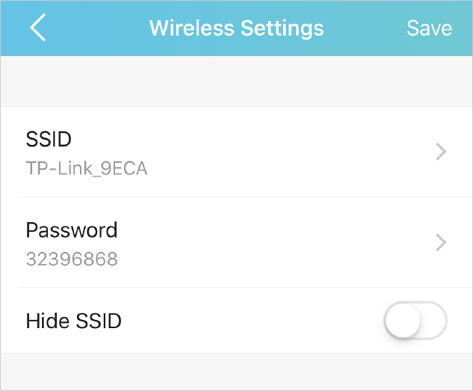Click the Wireless Settings title
This screenshot has width=473, height=391.
click(236, 28)
